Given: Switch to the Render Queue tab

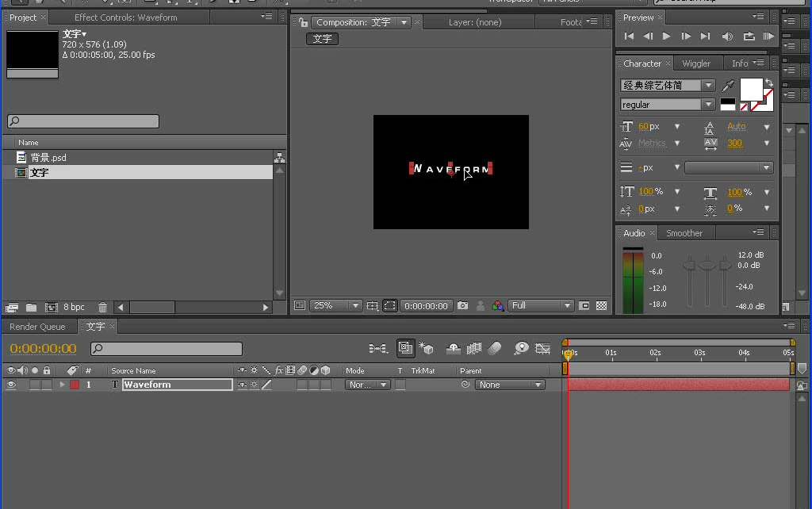Looking at the screenshot, I should pos(39,326).
